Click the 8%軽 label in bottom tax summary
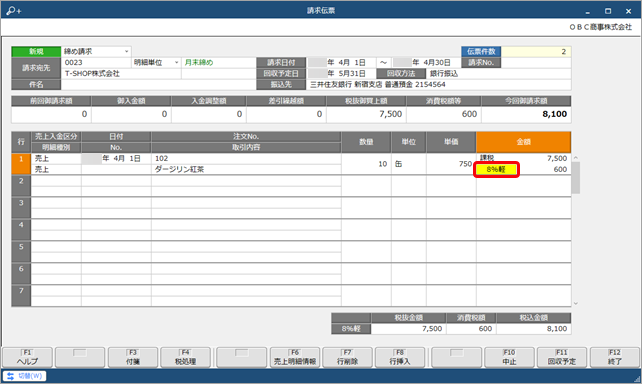 (351, 329)
